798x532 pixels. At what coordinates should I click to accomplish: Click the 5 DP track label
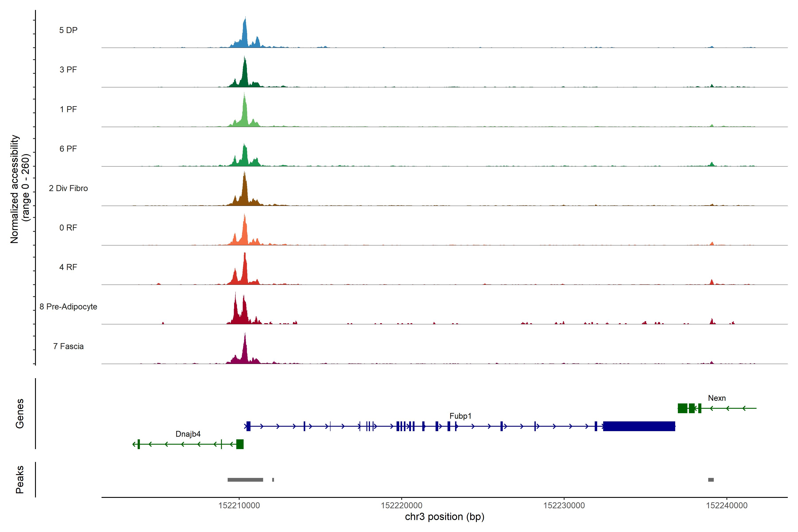68,30
